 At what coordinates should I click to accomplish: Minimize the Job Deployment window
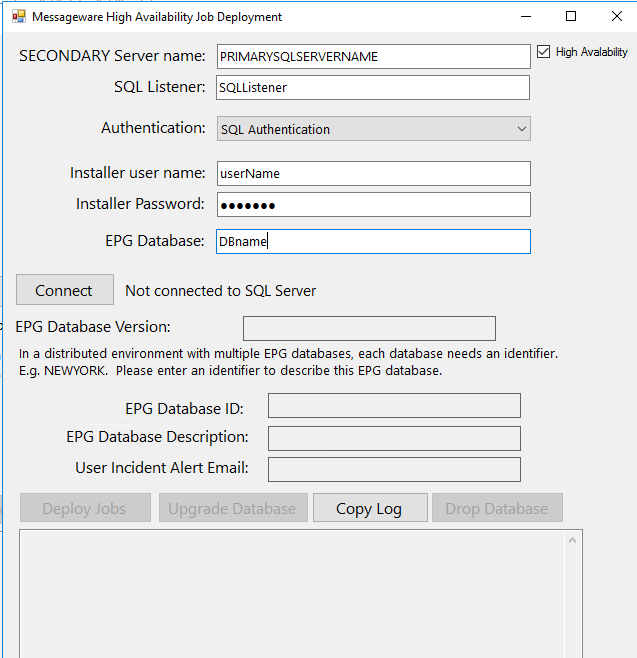[x=526, y=17]
